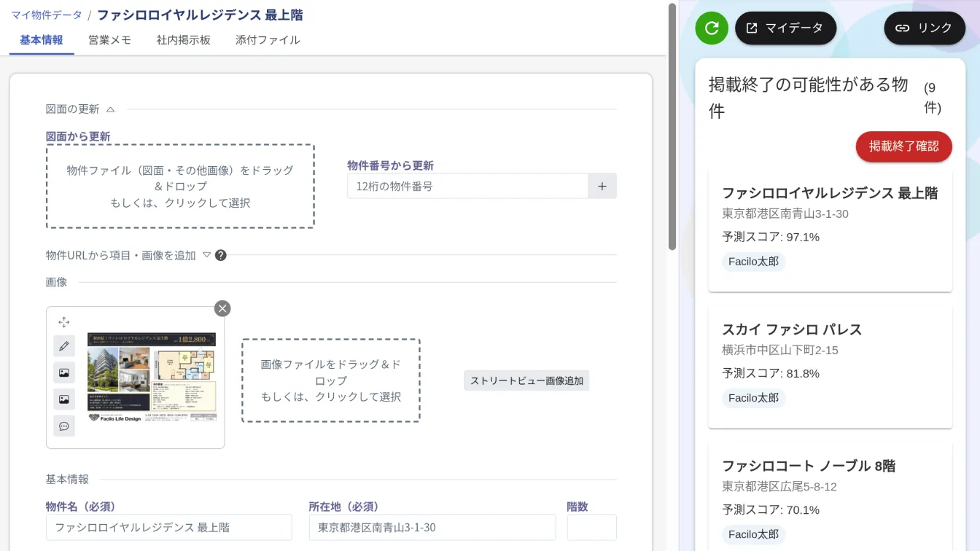Expand 物件URLから項目・画像を追加 section
This screenshot has width=980, height=551.
(206, 255)
